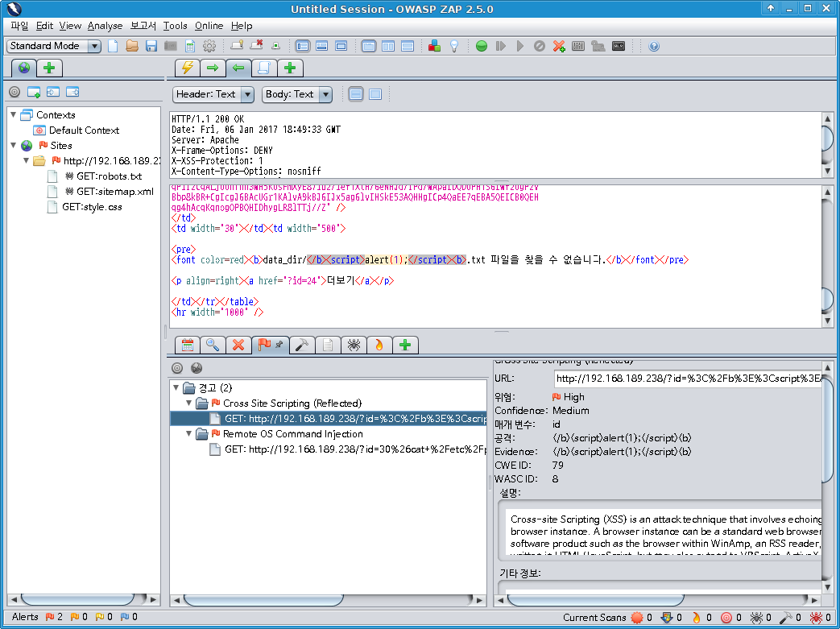
Task: Toggle expand Information tabs layout button
Action: click(x=322, y=46)
